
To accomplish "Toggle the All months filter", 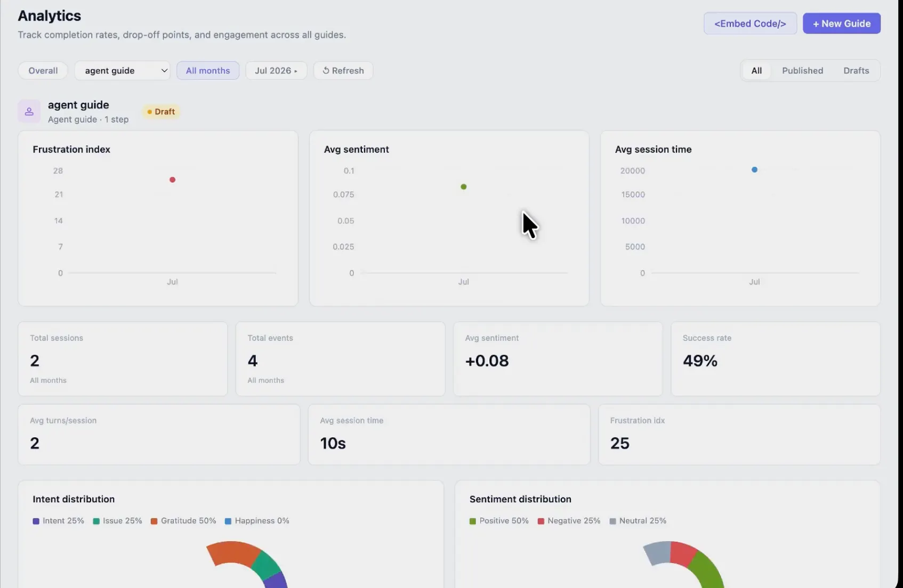I will pyautogui.click(x=208, y=70).
